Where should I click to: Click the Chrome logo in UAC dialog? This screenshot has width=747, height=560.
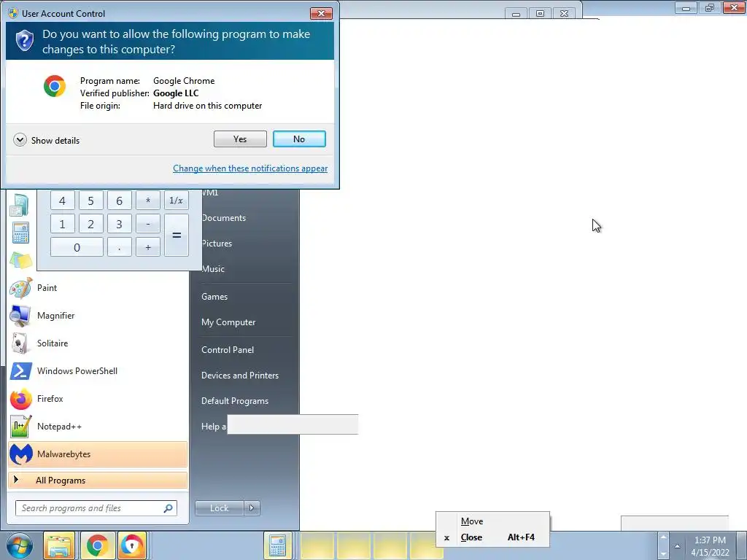55,86
